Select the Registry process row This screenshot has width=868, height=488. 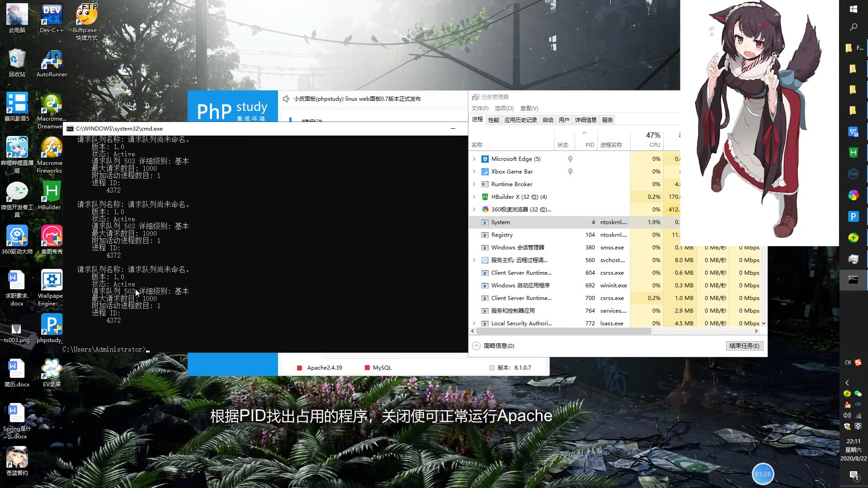574,235
